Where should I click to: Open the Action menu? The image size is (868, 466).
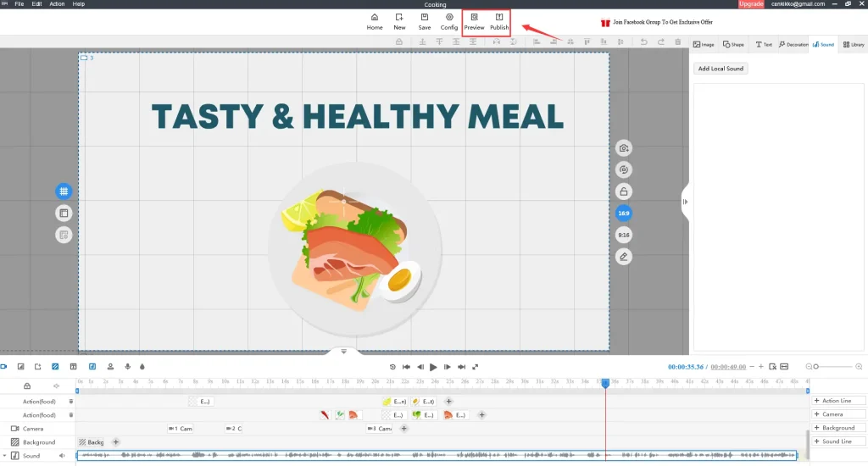click(x=57, y=4)
